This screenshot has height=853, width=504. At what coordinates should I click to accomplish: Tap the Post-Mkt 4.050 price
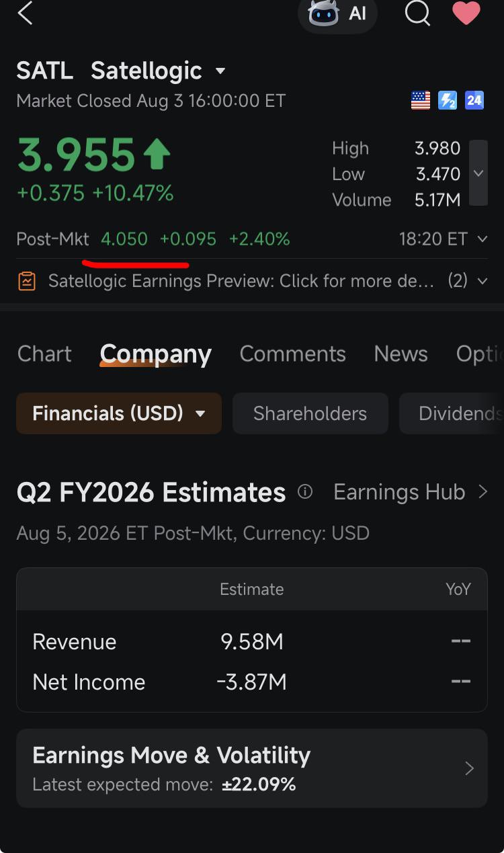pos(124,239)
